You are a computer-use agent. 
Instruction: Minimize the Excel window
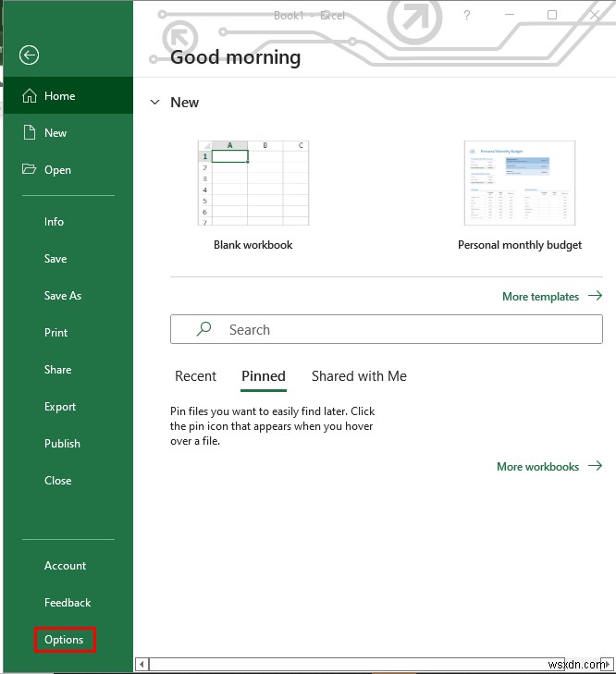[510, 15]
